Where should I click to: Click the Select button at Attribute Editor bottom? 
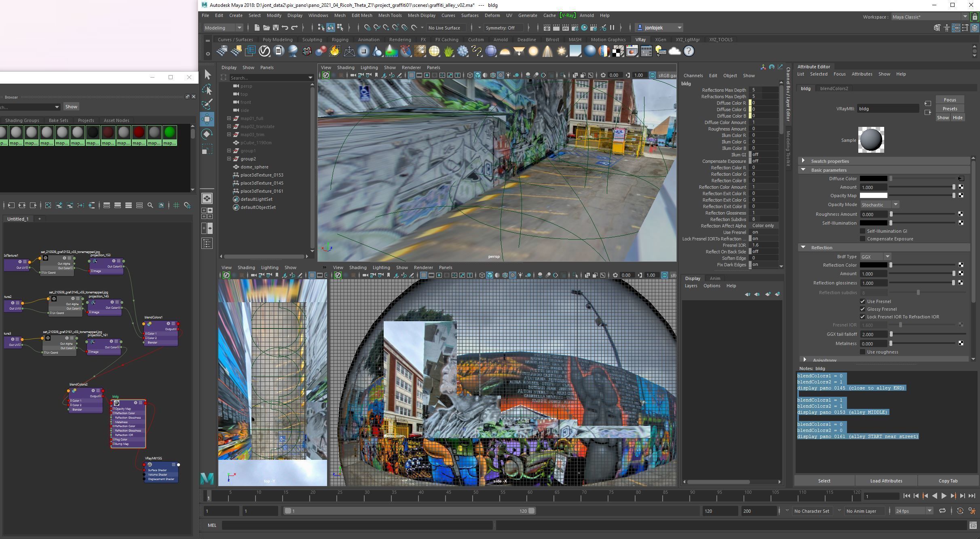[824, 481]
